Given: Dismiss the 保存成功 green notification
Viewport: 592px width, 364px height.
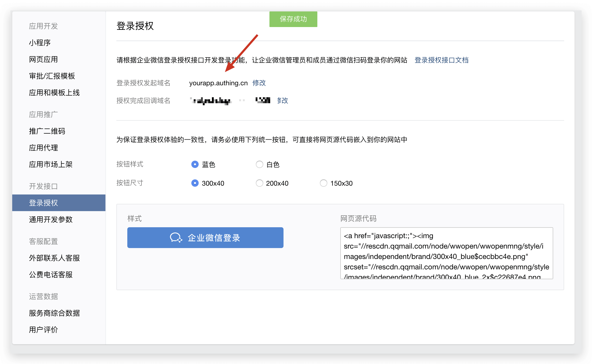Looking at the screenshot, I should (x=293, y=19).
